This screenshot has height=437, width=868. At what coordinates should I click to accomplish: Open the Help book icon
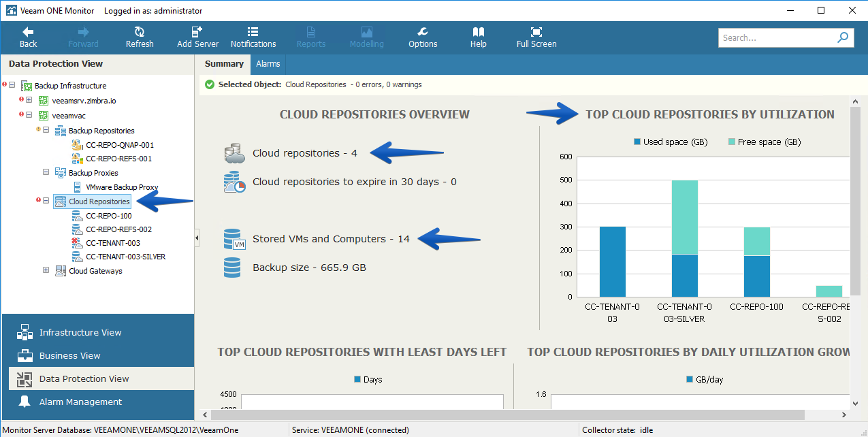point(479,32)
